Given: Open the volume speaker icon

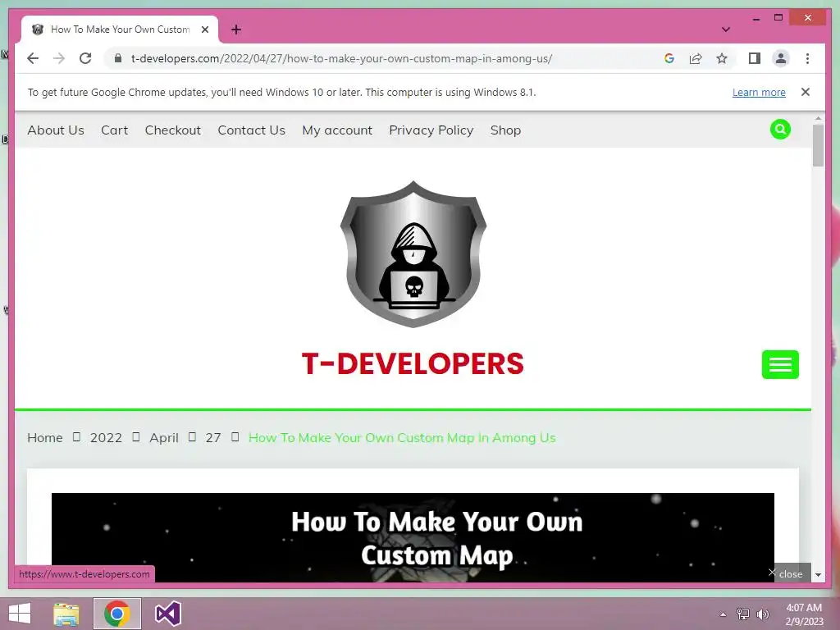Looking at the screenshot, I should [762, 614].
